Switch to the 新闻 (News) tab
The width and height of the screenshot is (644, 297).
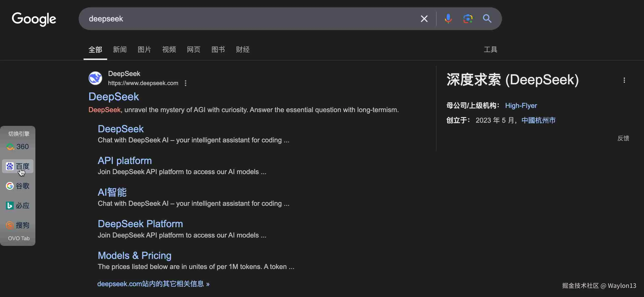(x=120, y=49)
